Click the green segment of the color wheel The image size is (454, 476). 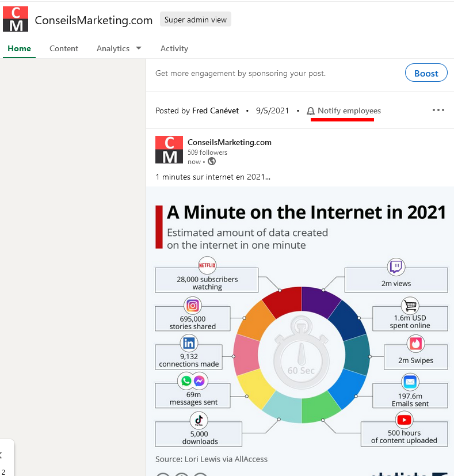[x=319, y=408]
